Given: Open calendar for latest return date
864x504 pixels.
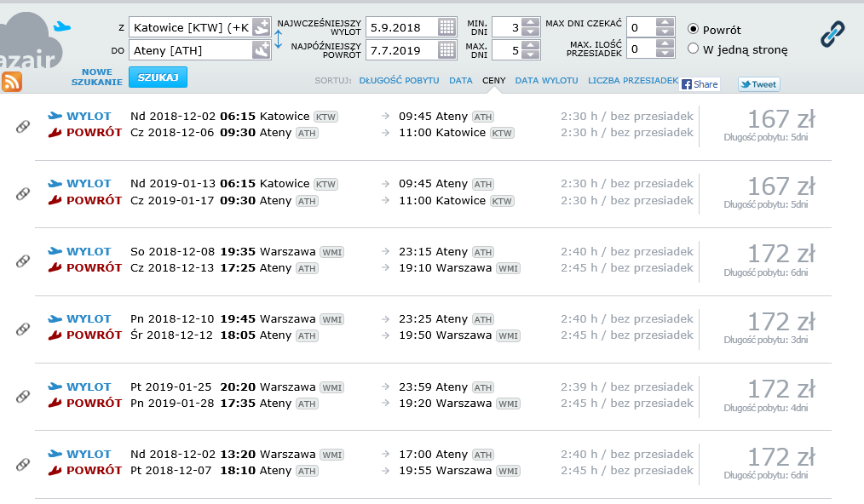Looking at the screenshot, I should coord(447,50).
